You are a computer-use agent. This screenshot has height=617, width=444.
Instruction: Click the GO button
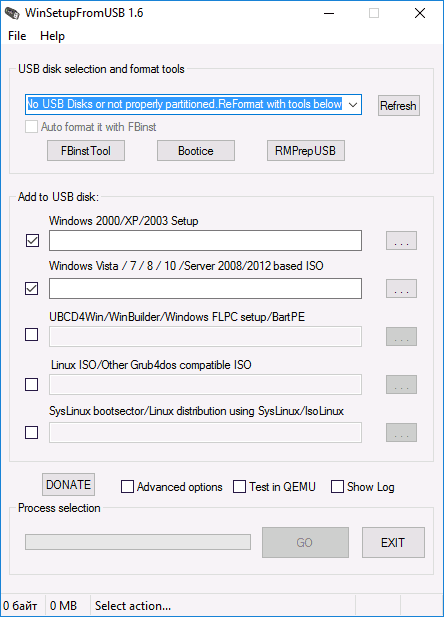pos(305,543)
